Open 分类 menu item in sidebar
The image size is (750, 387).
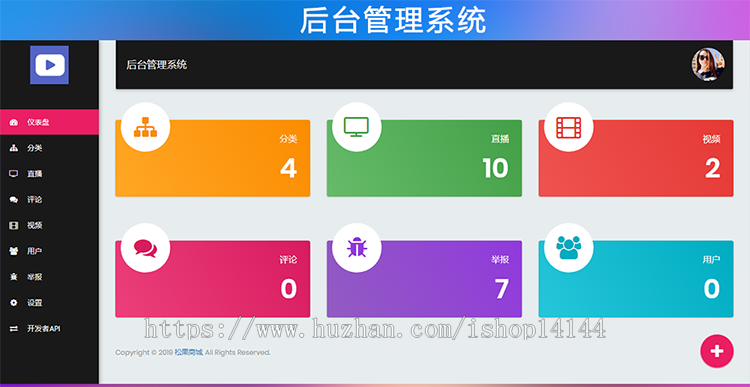tap(49, 148)
